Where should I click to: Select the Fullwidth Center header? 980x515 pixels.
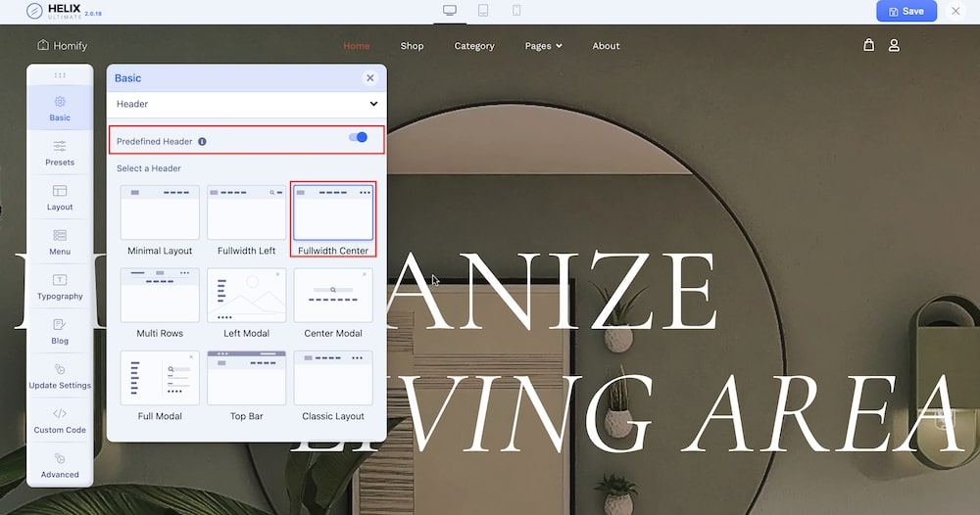333,220
